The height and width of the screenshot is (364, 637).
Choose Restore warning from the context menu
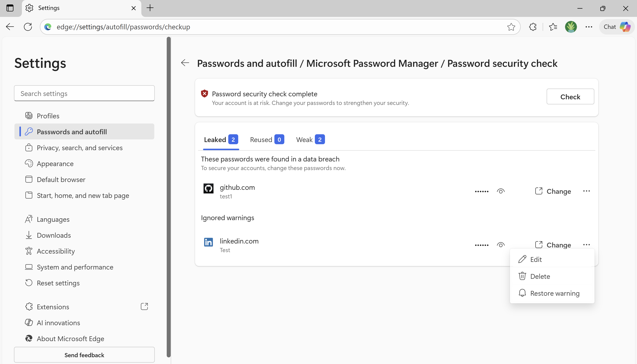(554, 293)
